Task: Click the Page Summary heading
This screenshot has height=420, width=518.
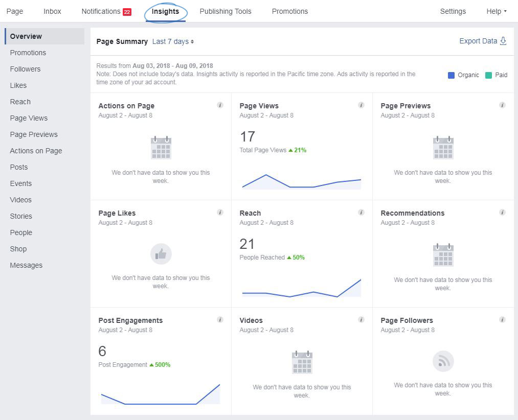Action: point(122,41)
